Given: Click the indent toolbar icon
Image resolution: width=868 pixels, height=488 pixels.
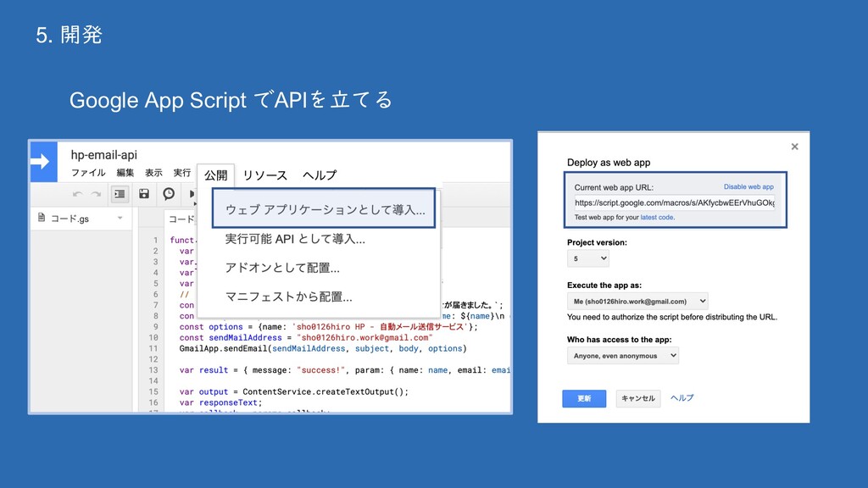Looking at the screenshot, I should [x=120, y=194].
